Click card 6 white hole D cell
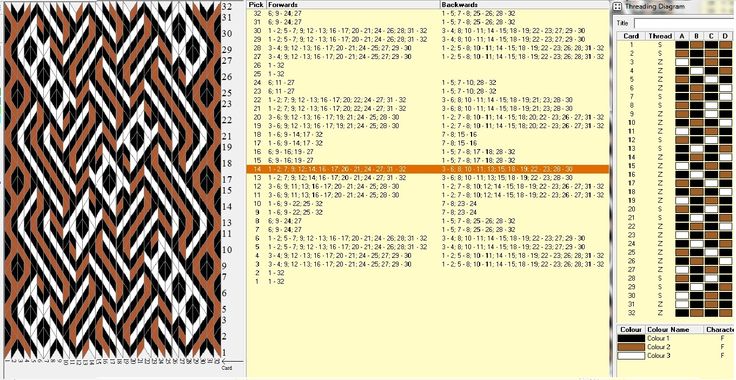This screenshot has height=380, width=736. click(x=726, y=88)
